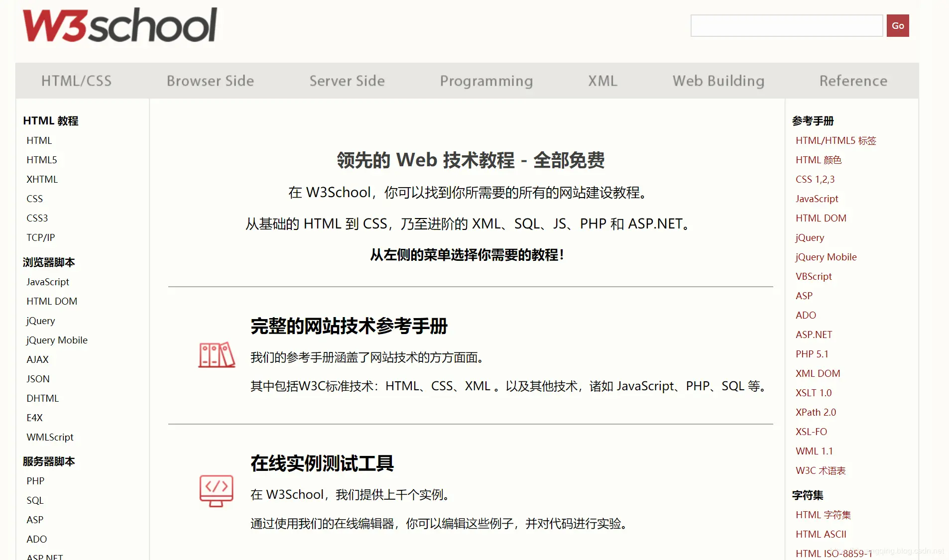The image size is (949, 560).
Task: Click the 浏览器脚本 sidebar heading
Action: [x=49, y=262]
